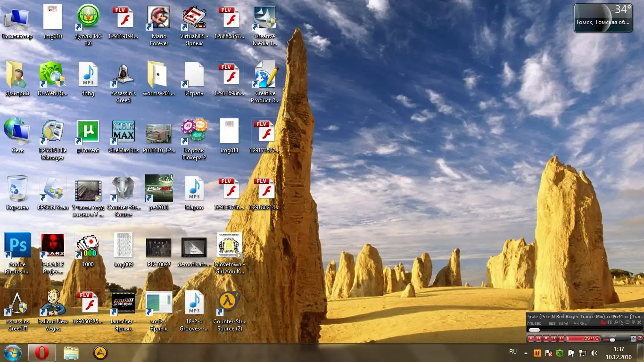This screenshot has height=362, width=644.
Task: Open the Windows Start menu
Action: point(13,353)
